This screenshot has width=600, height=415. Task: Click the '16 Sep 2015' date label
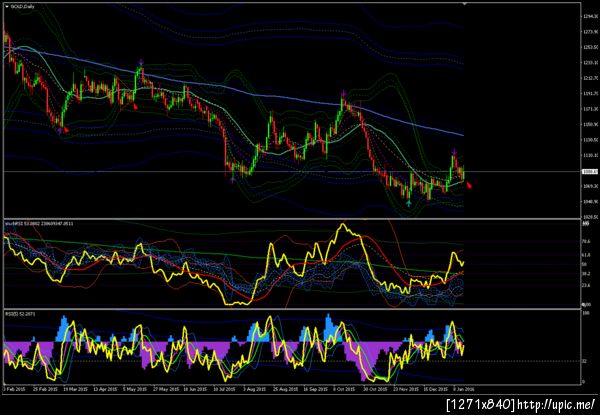coord(316,389)
